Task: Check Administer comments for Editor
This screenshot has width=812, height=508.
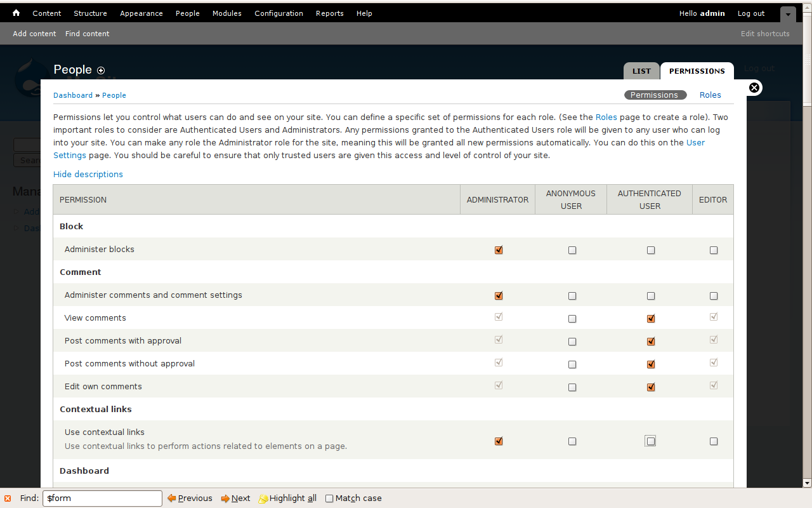Action: pyautogui.click(x=714, y=296)
